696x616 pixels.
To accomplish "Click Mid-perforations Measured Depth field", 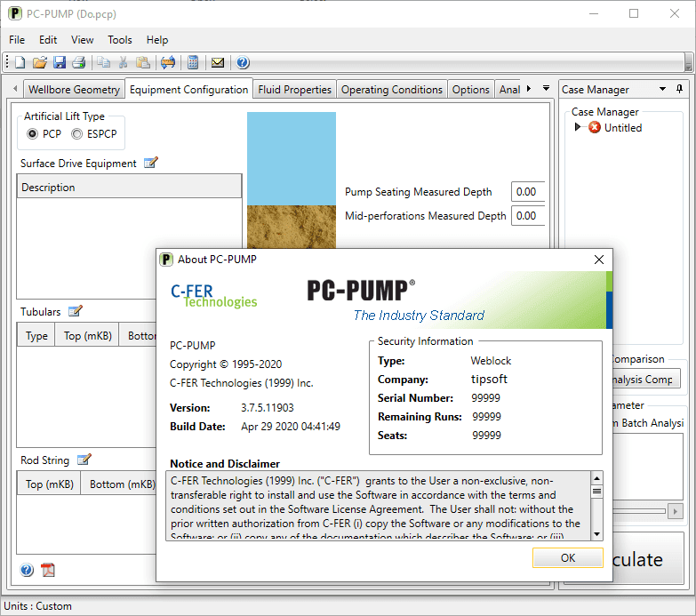I will [x=528, y=216].
